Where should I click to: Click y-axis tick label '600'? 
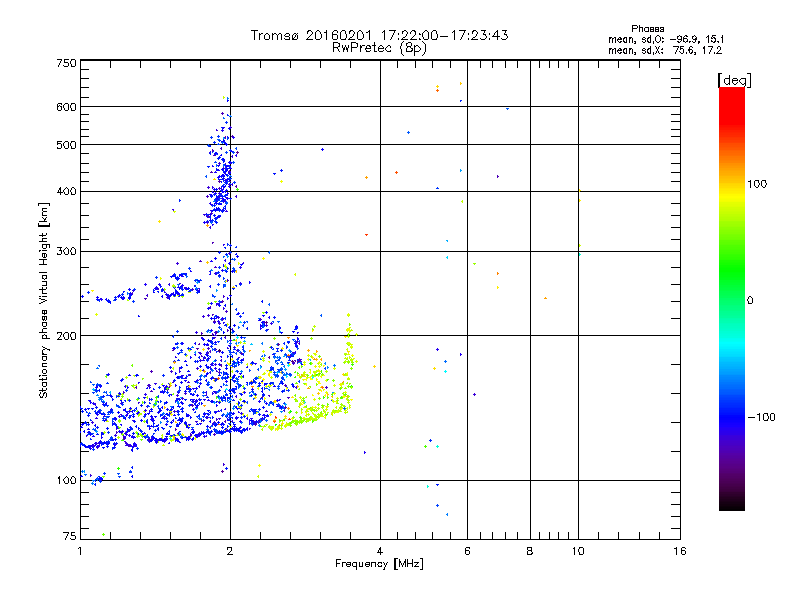click(66, 107)
